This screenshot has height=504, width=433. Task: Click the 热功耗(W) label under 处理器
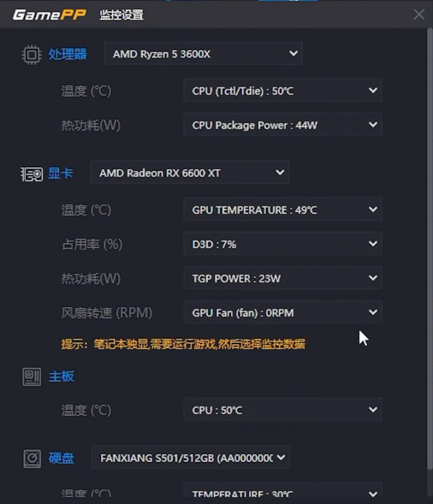point(91,125)
